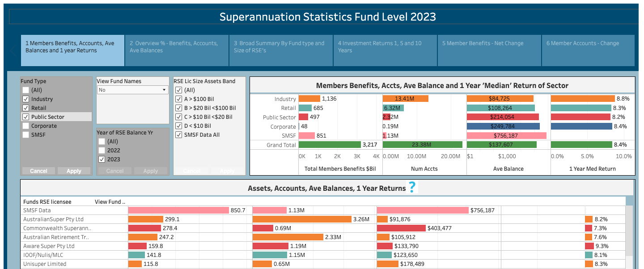Uncheck the SMSF Data All option

tap(178, 135)
